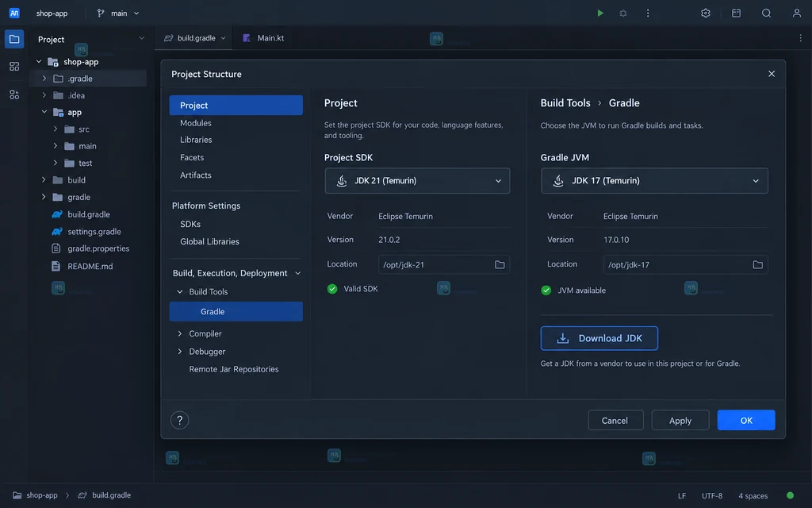Image resolution: width=812 pixels, height=508 pixels.
Task: Click the green status indicator in status bar
Action: [x=790, y=495]
